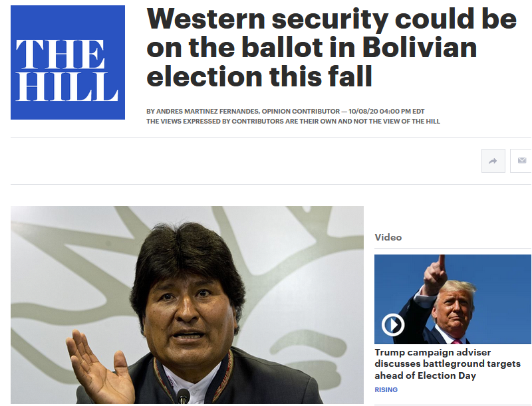Click the 'on the ballot in Bolivian' headline line
The height and width of the screenshot is (406, 532).
click(x=312, y=47)
